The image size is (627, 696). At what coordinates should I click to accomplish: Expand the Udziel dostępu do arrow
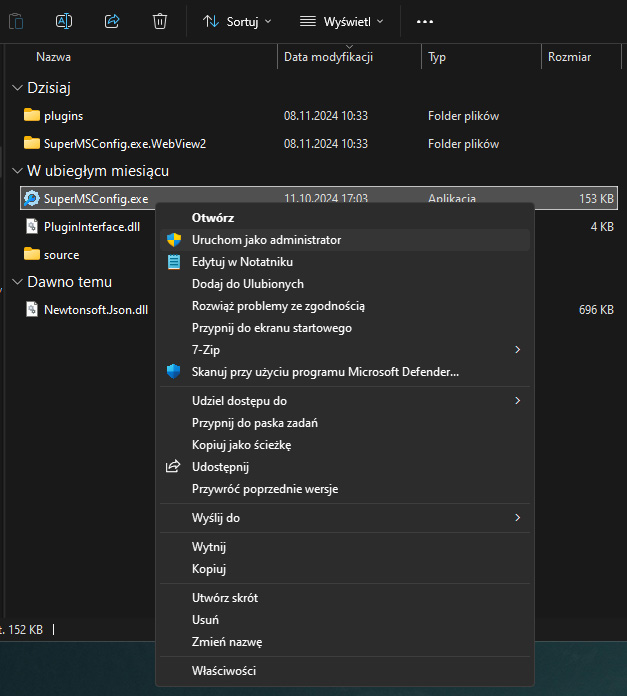[517, 400]
